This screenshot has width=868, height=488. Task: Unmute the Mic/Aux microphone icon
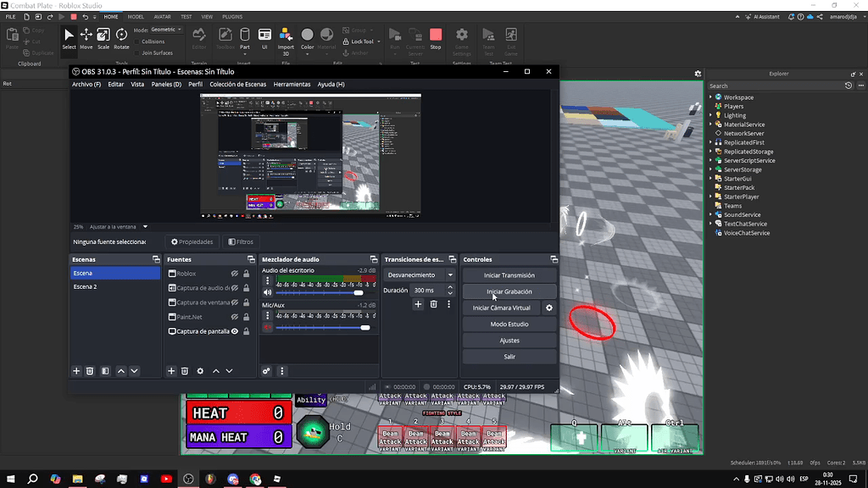(x=265, y=327)
